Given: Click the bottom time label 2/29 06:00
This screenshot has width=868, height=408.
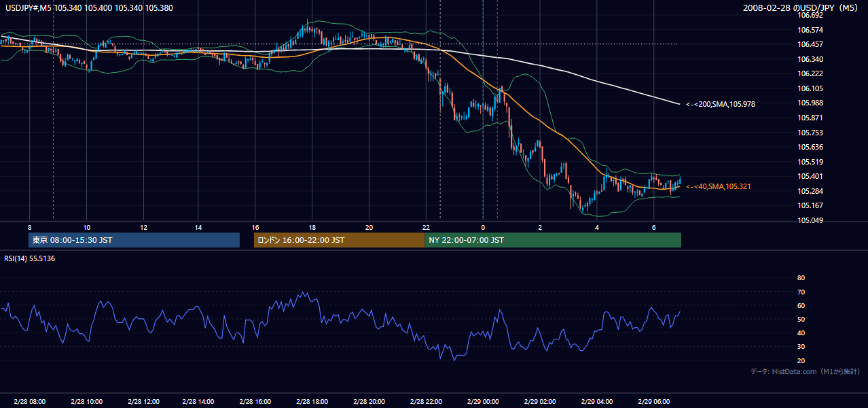Looking at the screenshot, I should [x=653, y=402].
